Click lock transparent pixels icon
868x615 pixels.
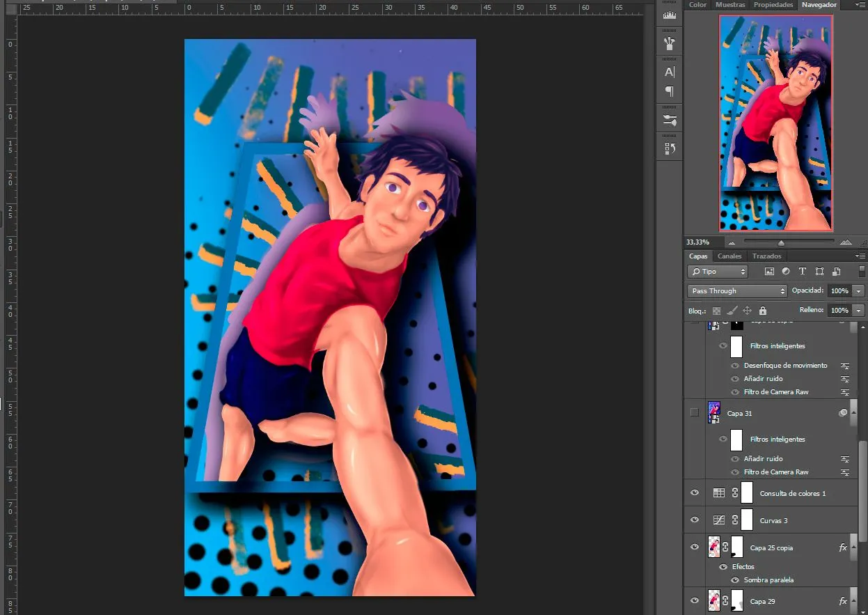tap(716, 311)
